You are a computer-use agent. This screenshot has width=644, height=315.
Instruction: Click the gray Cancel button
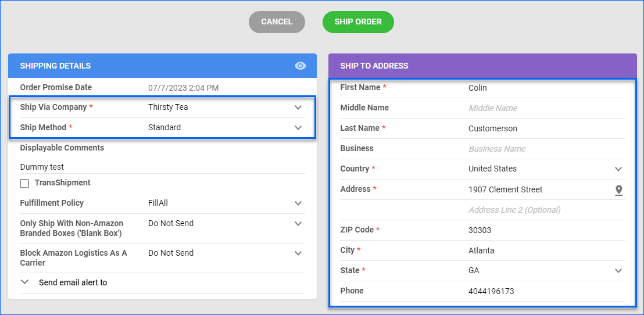click(x=277, y=22)
